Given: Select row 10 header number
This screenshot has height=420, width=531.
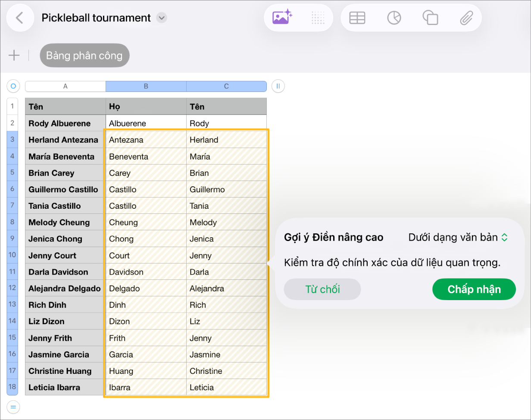Looking at the screenshot, I should point(12,255).
